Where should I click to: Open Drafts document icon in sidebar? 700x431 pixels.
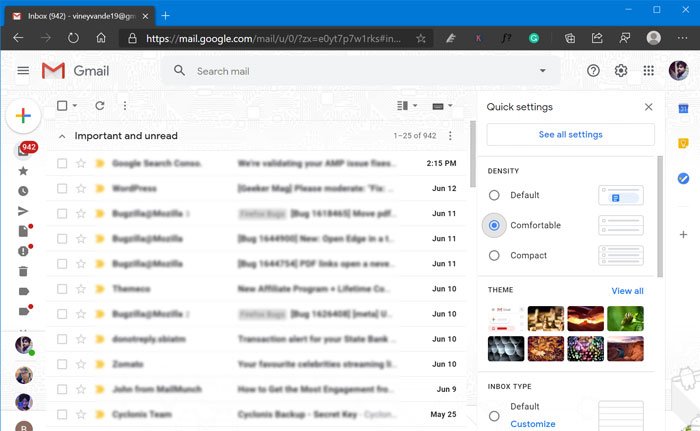click(x=24, y=231)
